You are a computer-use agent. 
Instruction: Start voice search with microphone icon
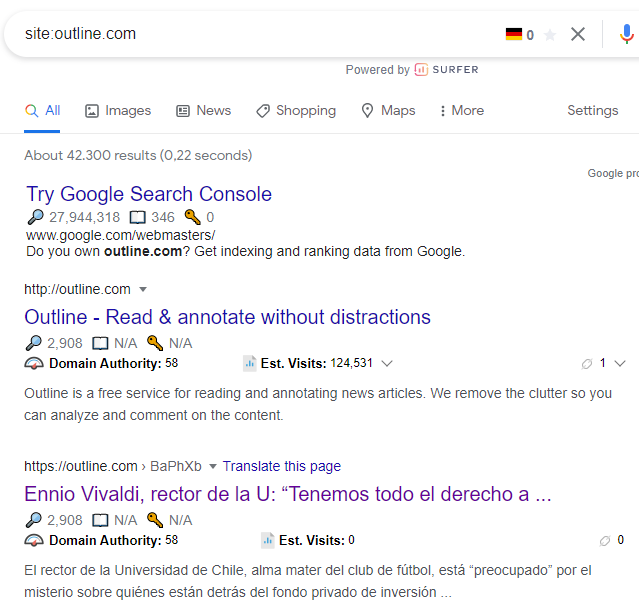tap(627, 34)
